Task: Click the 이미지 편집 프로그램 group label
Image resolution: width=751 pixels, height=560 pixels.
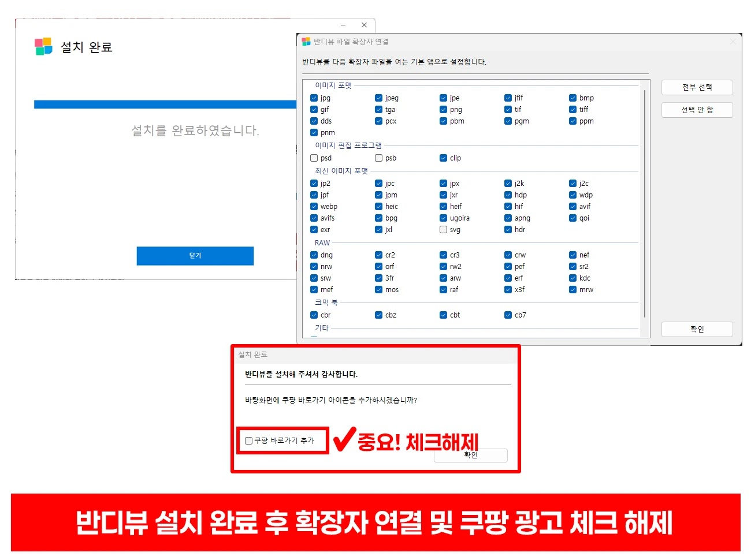Action: (348, 145)
